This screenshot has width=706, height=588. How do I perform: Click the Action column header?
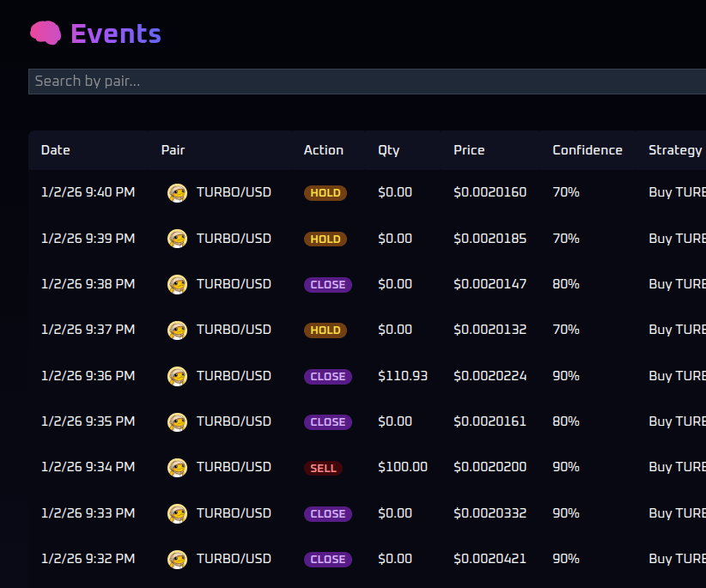coord(323,150)
